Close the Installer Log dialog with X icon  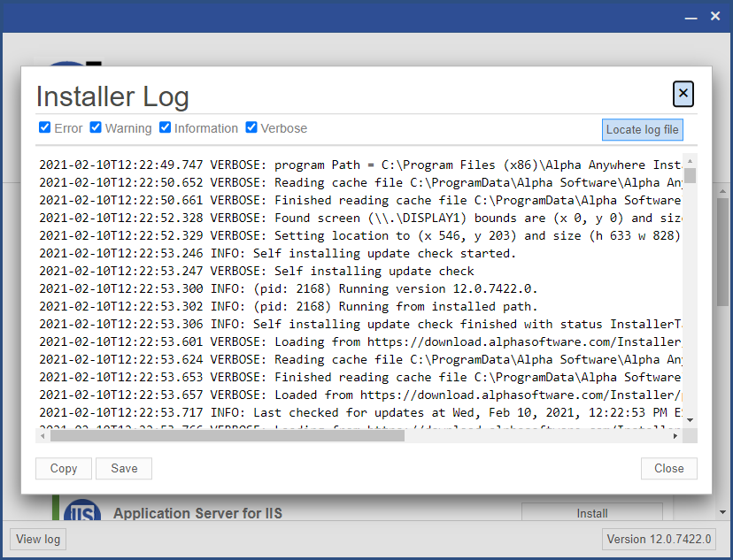[683, 94]
